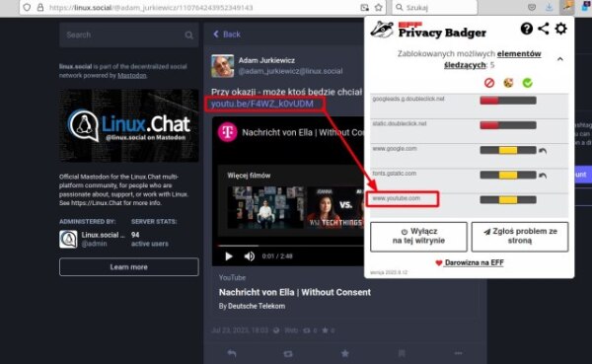Open VS. Tech Things video thumbnail
The image size is (592, 364).
pos(335,207)
